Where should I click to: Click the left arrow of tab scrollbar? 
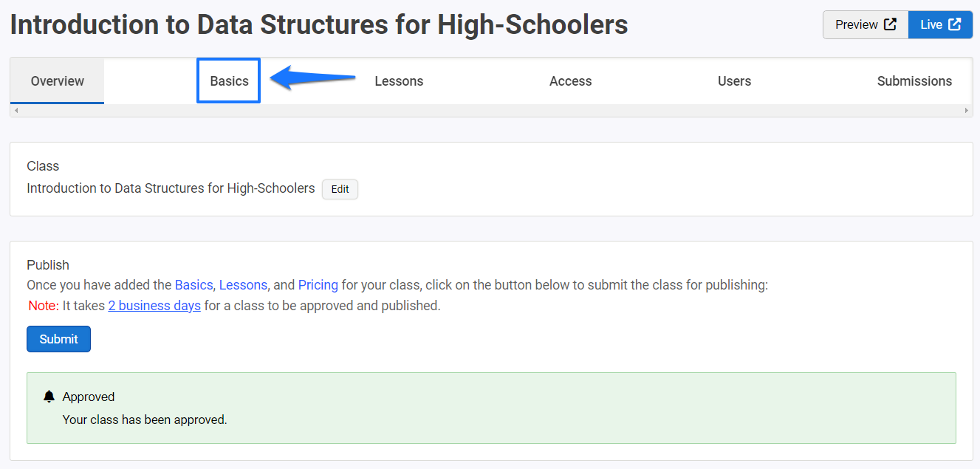coord(16,111)
